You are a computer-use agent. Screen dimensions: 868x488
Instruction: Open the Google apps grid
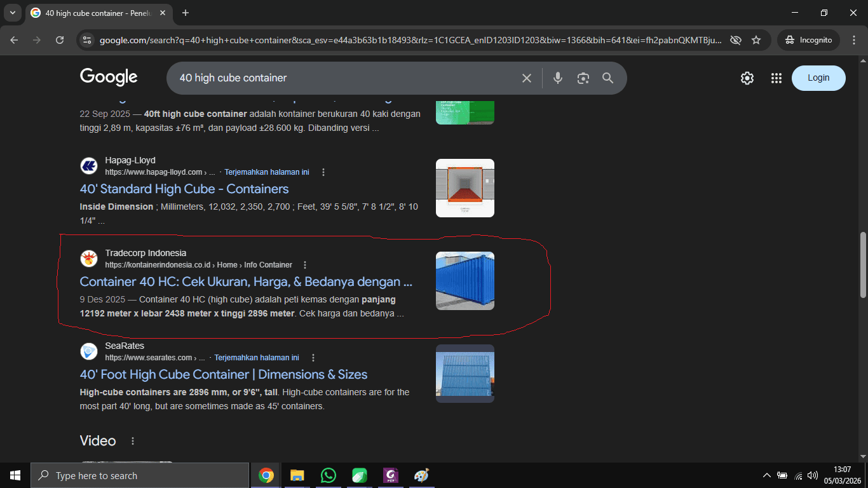[x=776, y=78]
